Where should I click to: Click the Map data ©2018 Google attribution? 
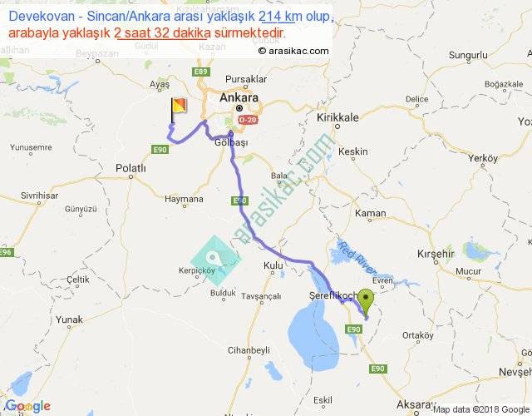(481, 409)
